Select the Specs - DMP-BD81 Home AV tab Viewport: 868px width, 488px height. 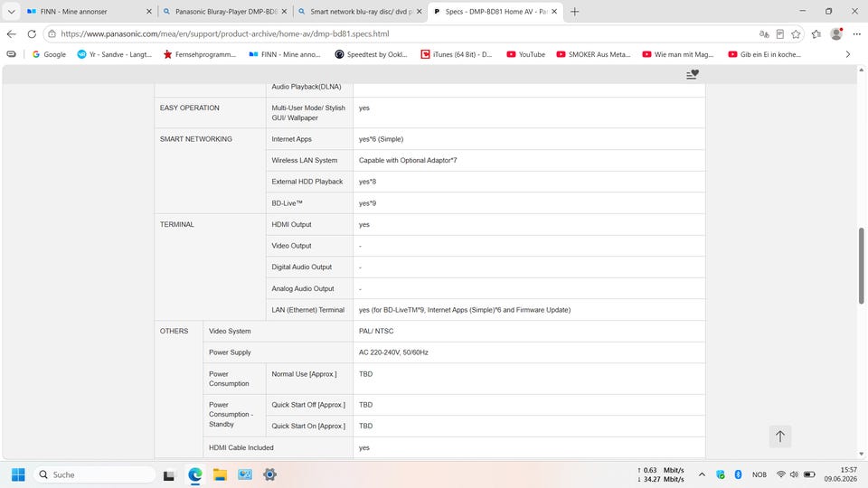point(495,11)
